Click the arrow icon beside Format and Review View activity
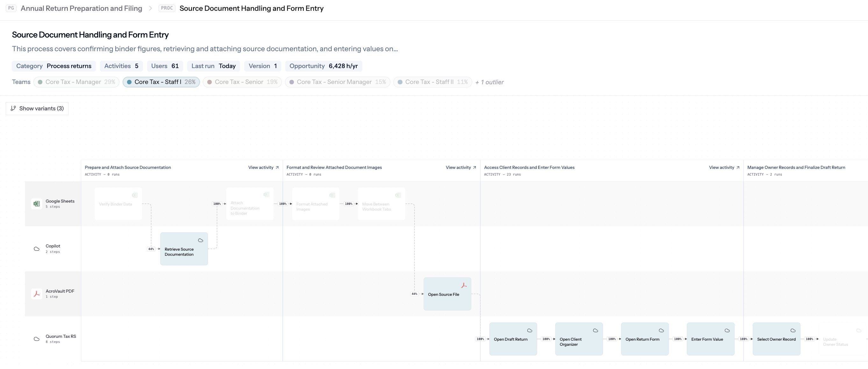Image resolution: width=868 pixels, height=369 pixels. [x=475, y=167]
